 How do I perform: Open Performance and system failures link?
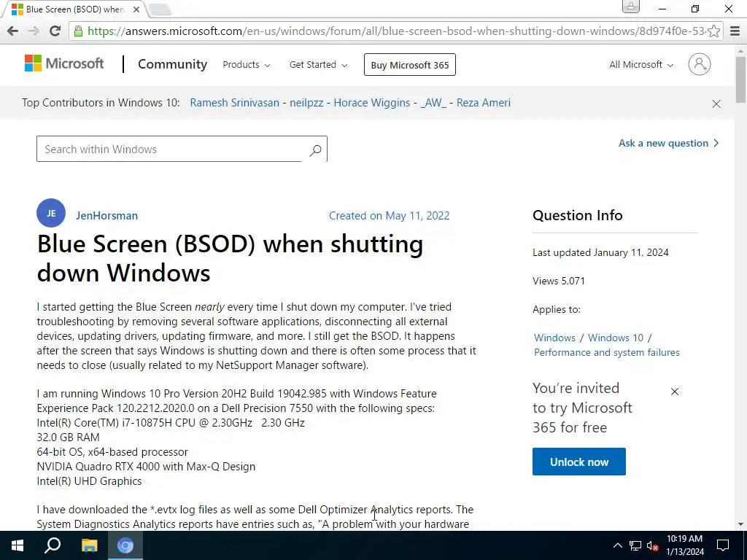pos(606,352)
